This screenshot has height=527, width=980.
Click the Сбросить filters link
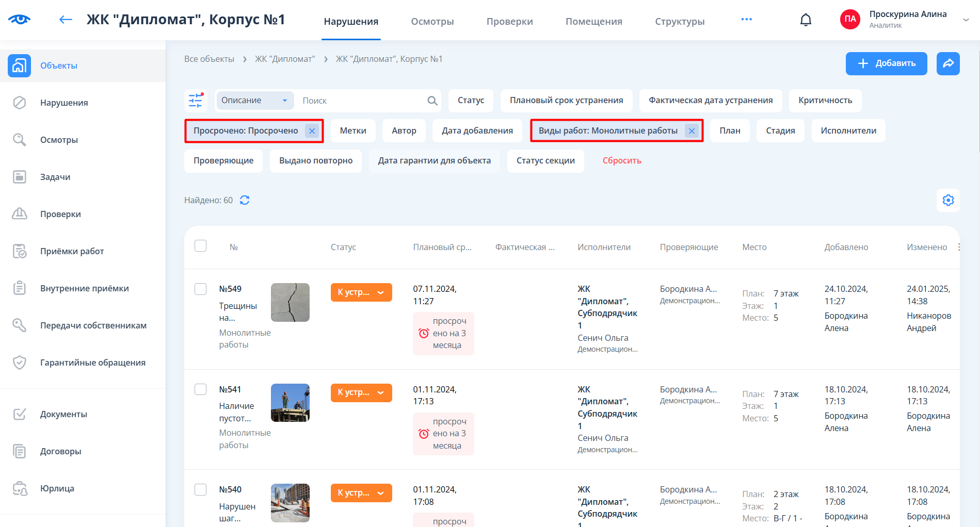coord(622,161)
